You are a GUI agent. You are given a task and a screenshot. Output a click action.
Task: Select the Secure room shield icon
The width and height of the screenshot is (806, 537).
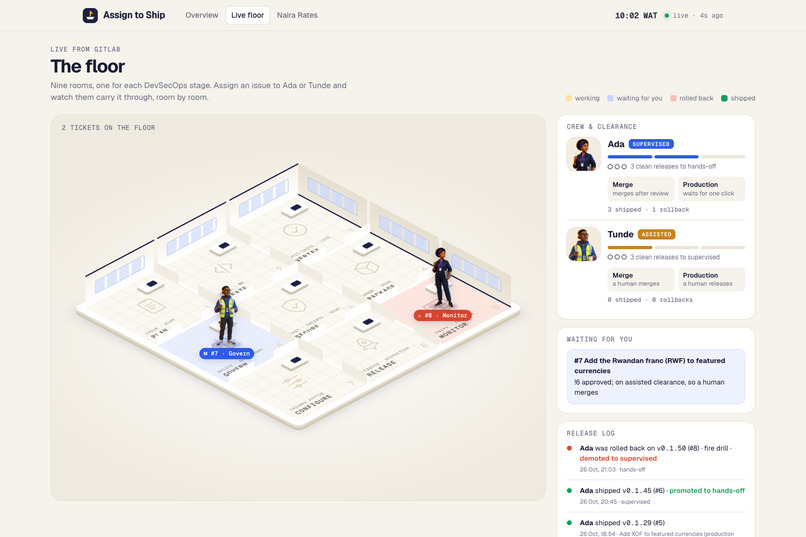[294, 306]
